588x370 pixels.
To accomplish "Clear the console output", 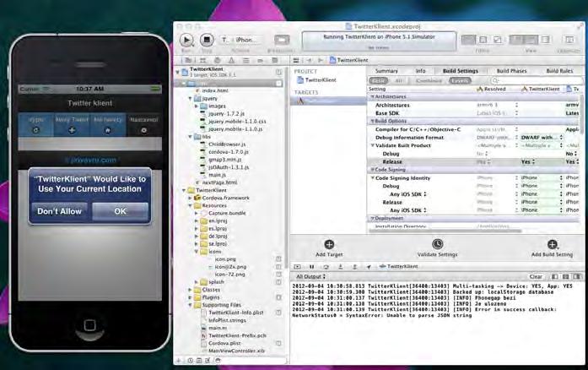I will [x=536, y=276].
